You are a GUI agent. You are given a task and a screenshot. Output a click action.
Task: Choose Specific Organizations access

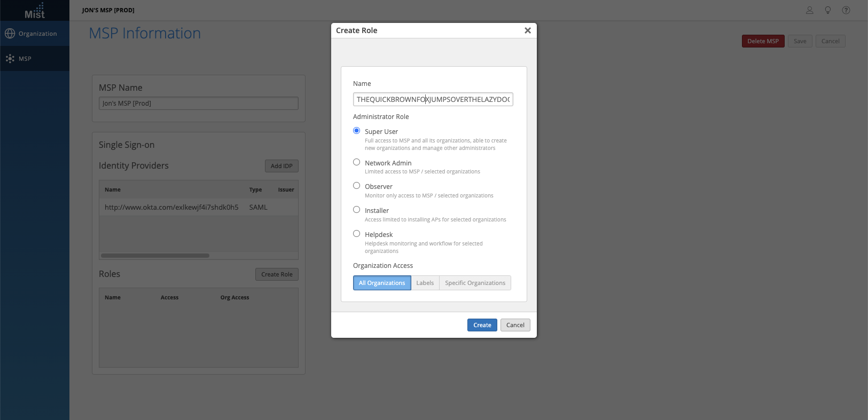(x=475, y=283)
